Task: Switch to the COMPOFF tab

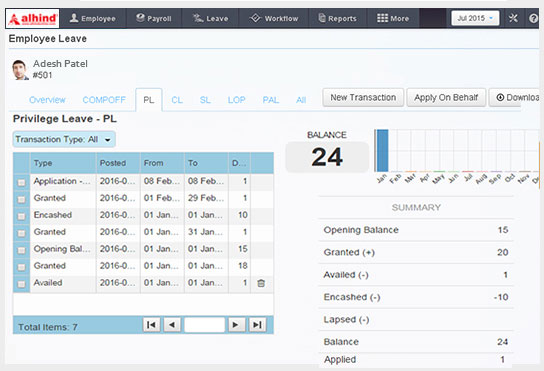Action: [104, 100]
